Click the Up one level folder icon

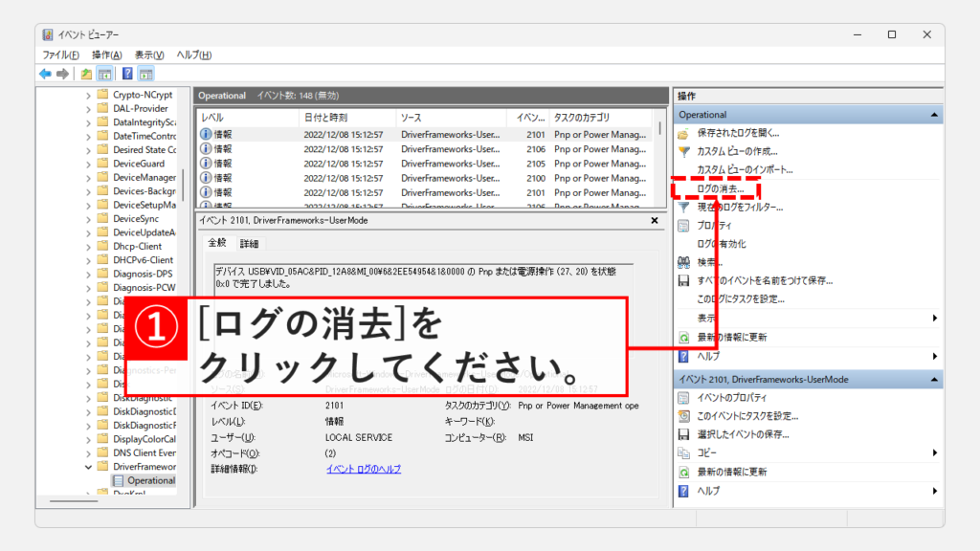(x=87, y=74)
